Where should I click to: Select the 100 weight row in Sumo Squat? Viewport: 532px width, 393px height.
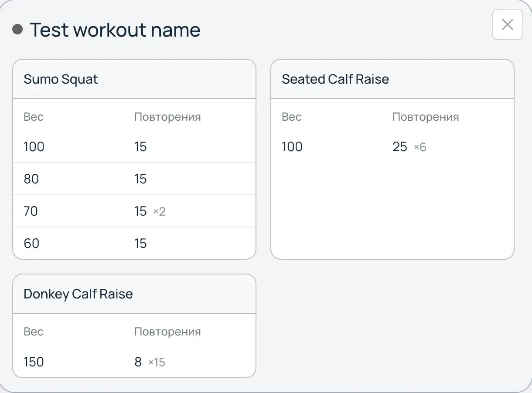pyautogui.click(x=34, y=147)
